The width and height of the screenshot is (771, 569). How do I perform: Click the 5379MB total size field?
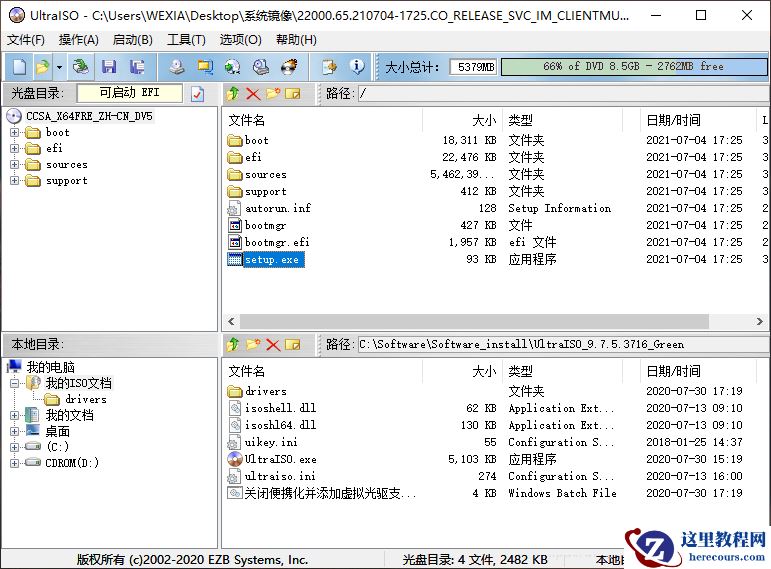[x=473, y=66]
